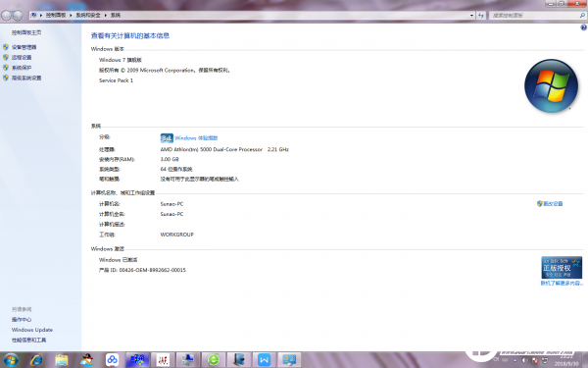Open System protection in the sidebar

(x=22, y=68)
